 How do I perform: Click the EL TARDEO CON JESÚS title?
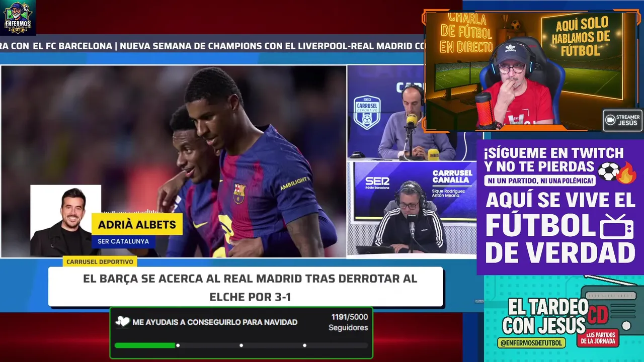tap(545, 316)
